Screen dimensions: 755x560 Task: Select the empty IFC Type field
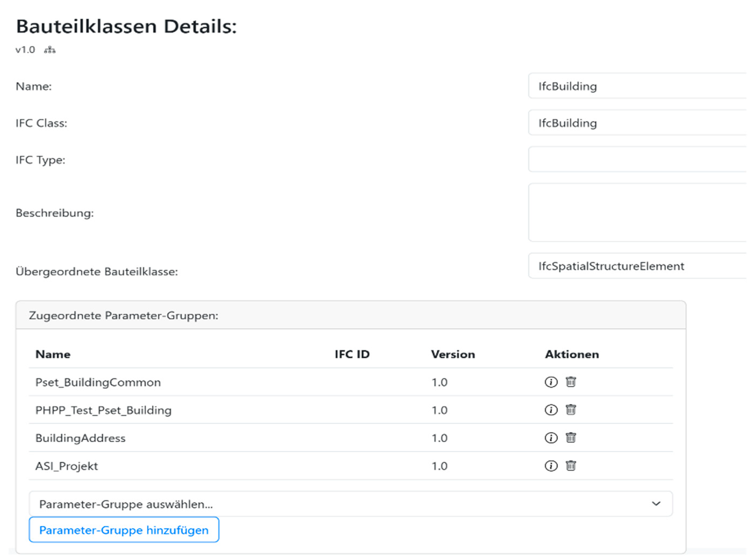click(637, 159)
